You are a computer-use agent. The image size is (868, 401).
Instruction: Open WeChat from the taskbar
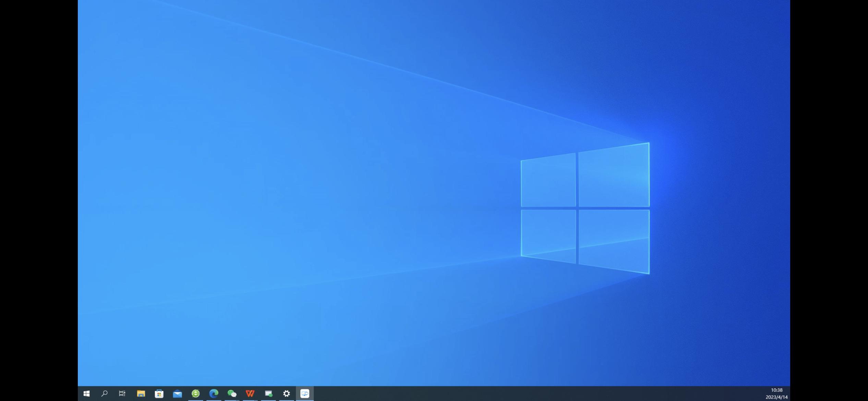pyautogui.click(x=232, y=393)
